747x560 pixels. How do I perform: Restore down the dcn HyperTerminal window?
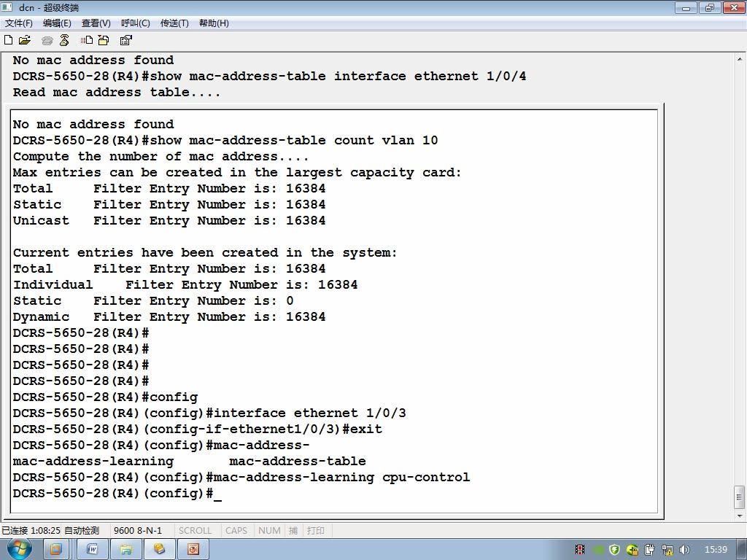pyautogui.click(x=710, y=7)
